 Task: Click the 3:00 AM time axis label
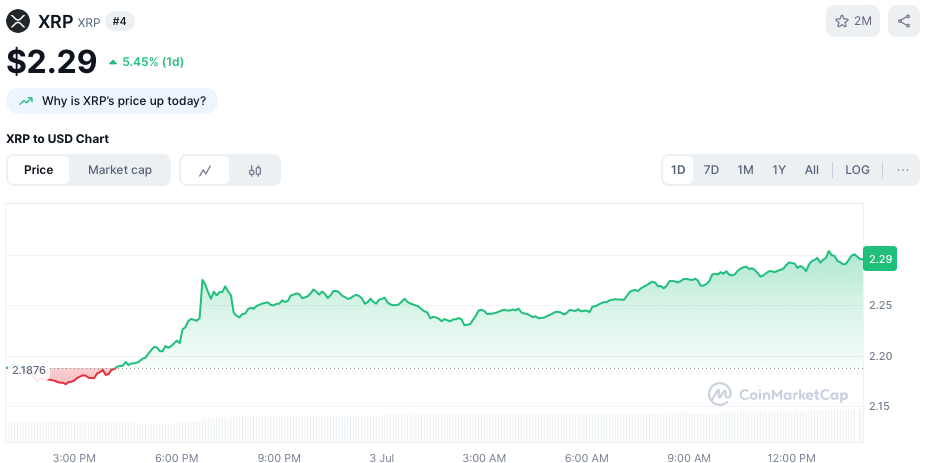point(485,458)
